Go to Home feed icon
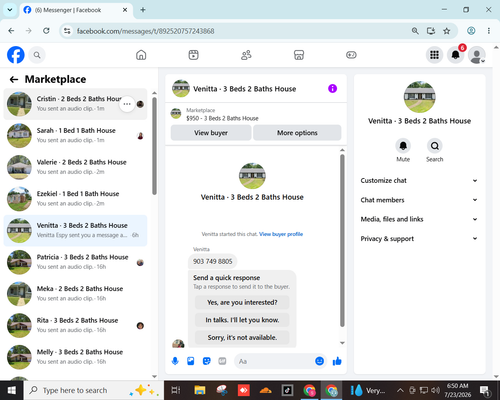This screenshot has width=500, height=400. click(141, 55)
